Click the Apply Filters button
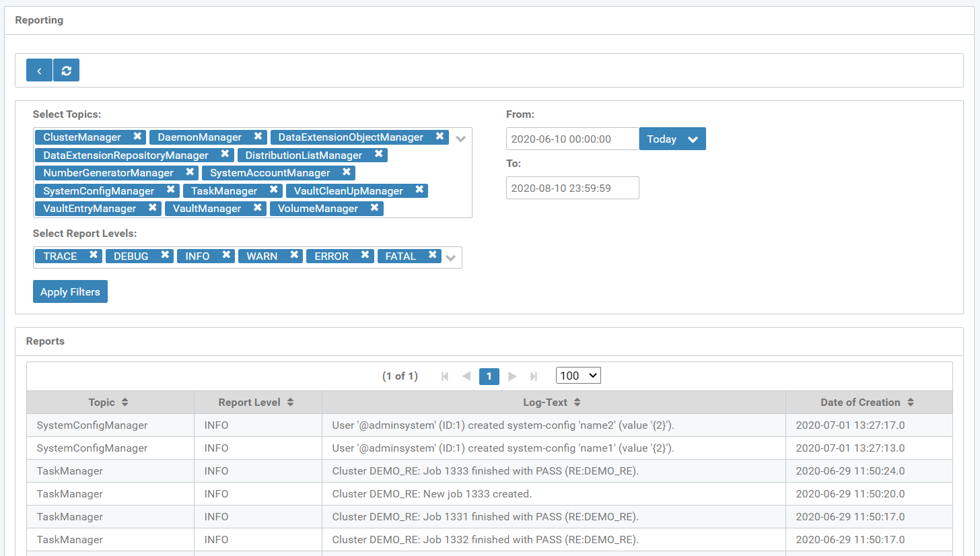 click(x=70, y=292)
